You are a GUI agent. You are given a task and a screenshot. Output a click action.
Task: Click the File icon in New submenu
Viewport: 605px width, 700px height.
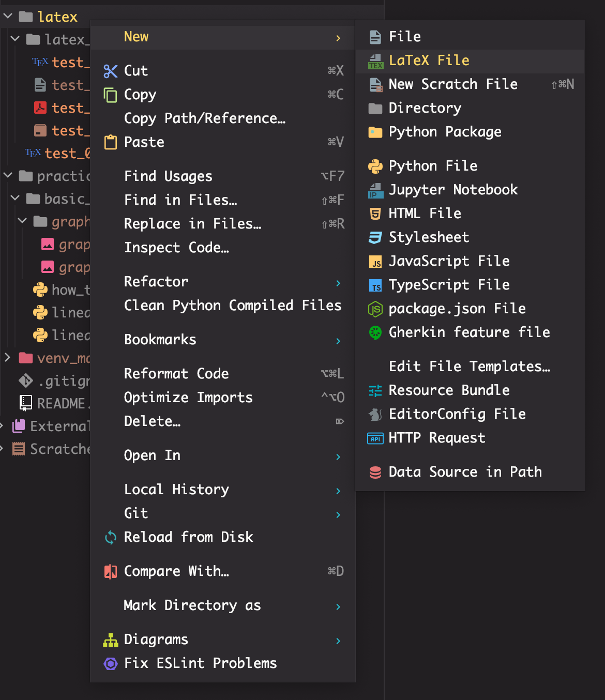[375, 37]
